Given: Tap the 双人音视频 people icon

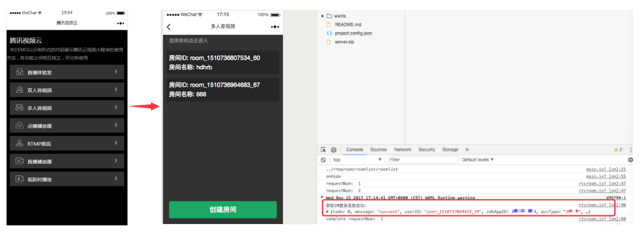Looking at the screenshot, I should click(x=19, y=90).
